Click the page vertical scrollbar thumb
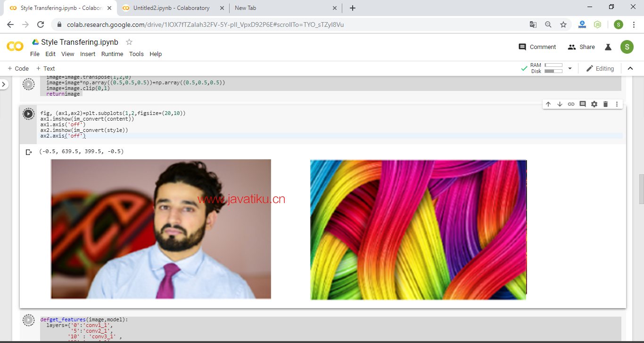This screenshot has width=644, height=343. point(641,189)
